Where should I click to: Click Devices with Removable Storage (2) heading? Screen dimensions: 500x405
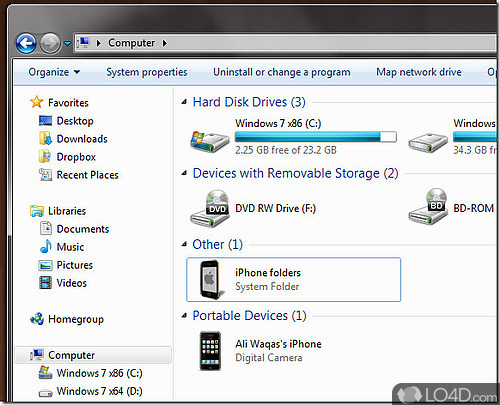296,173
